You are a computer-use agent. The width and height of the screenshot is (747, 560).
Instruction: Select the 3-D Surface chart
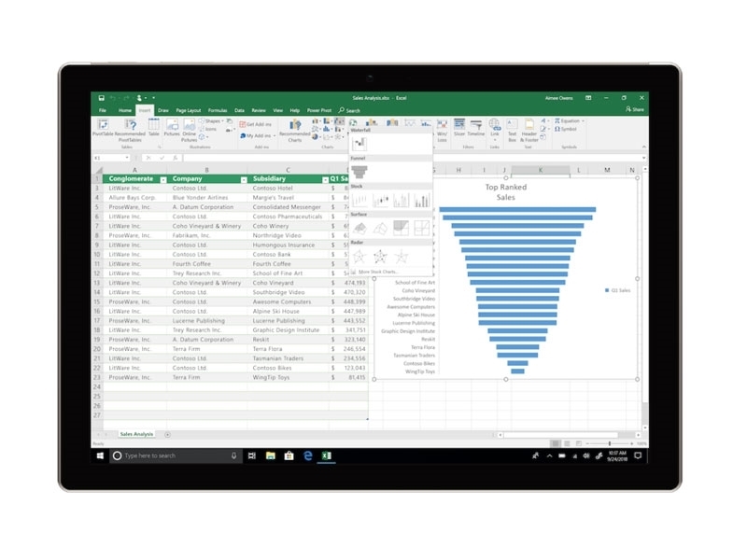[359, 228]
